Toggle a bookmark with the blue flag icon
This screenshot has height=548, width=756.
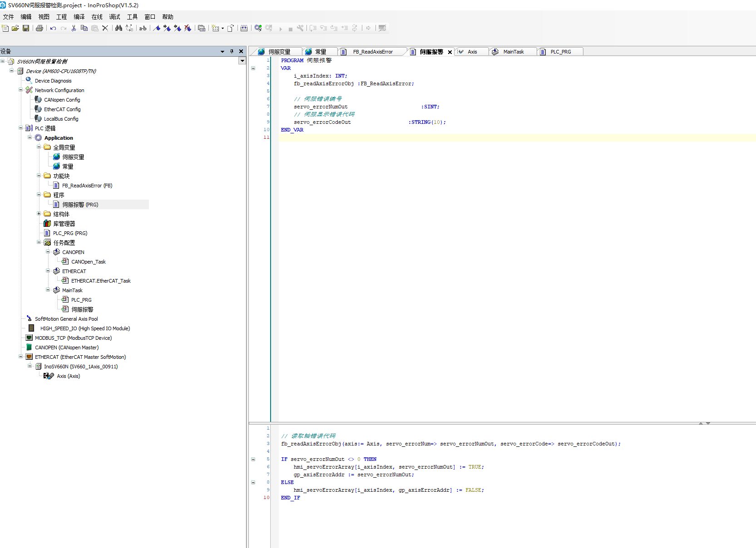(157, 28)
